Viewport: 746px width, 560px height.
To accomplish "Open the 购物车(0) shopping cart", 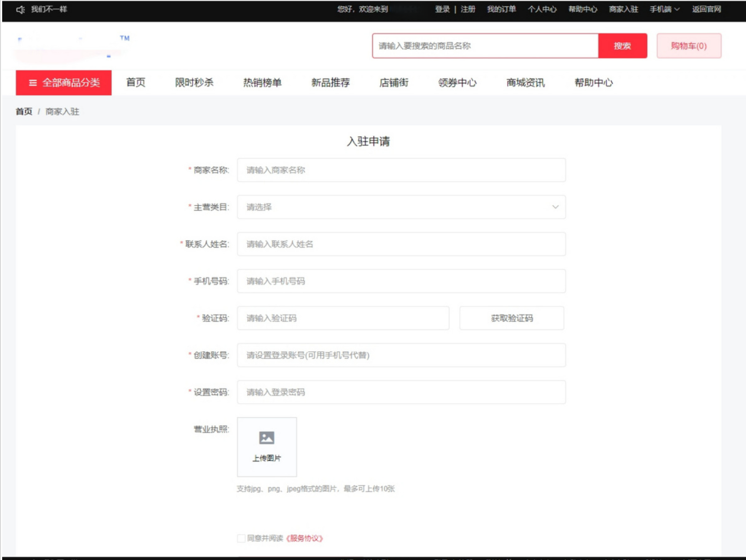I will 689,45.
